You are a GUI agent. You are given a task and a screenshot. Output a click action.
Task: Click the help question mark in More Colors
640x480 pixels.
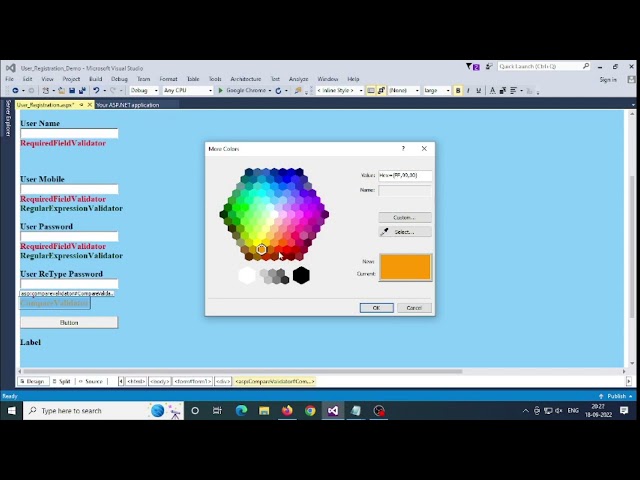coord(403,149)
